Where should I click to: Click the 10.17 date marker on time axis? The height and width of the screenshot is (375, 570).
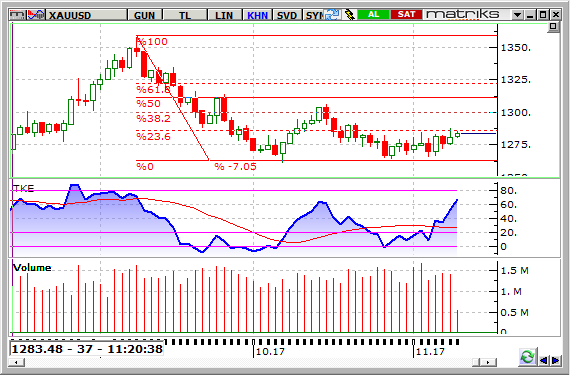(269, 352)
